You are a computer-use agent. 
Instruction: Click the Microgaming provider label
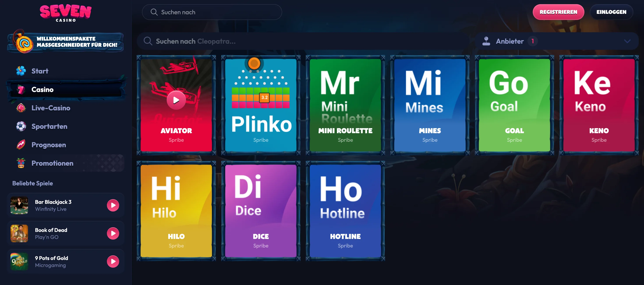51,265
